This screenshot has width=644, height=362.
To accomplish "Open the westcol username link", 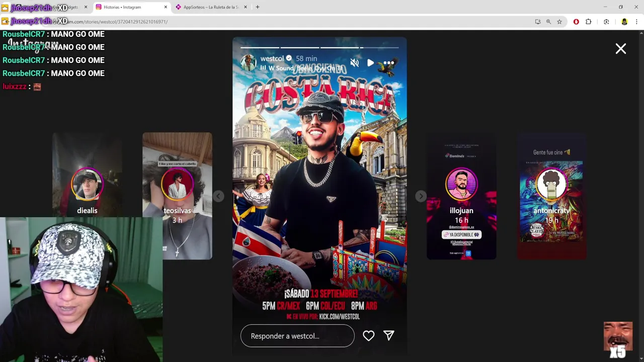I will click(x=272, y=58).
